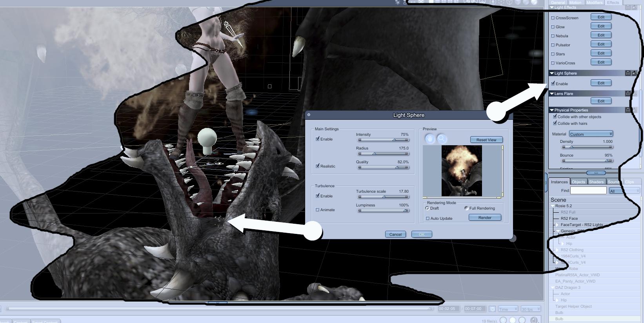Disable Light Sphere in the Effects panel

[553, 84]
